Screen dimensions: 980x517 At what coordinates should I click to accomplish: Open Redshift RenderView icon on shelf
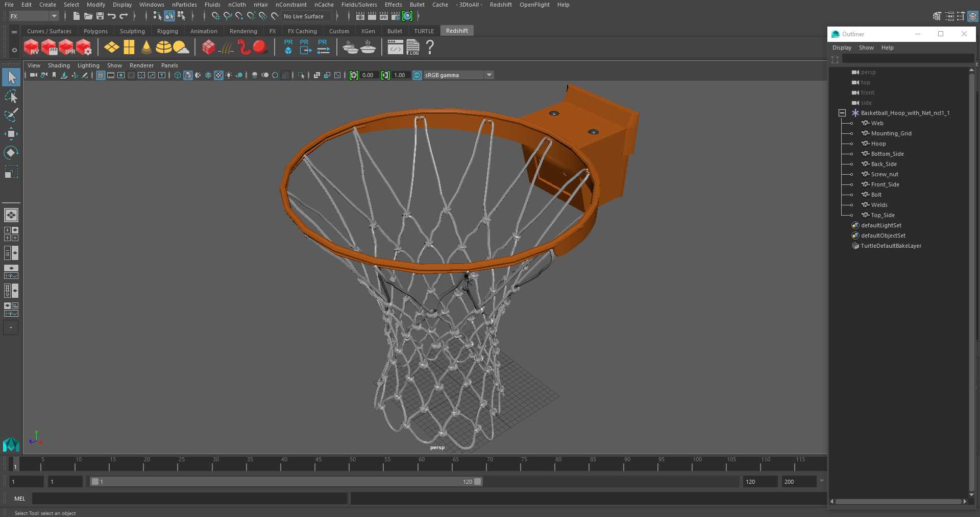[32, 48]
